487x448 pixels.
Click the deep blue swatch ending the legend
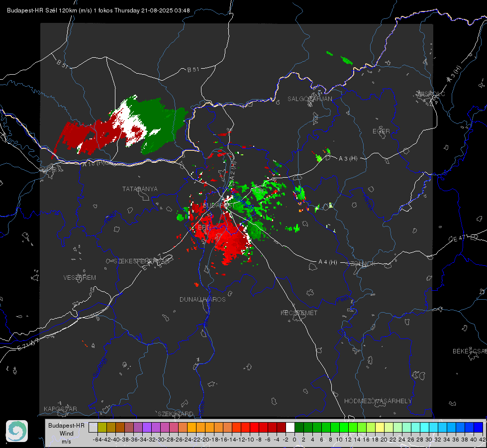(x=479, y=427)
